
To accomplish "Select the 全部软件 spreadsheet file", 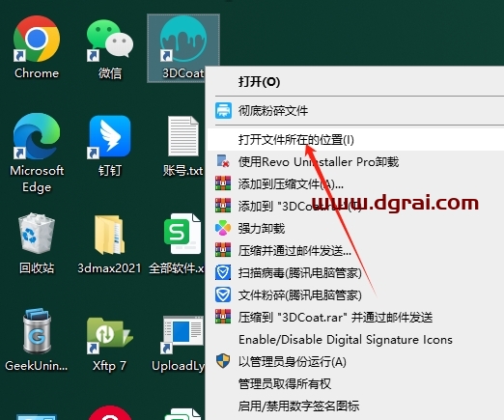I will (x=177, y=243).
